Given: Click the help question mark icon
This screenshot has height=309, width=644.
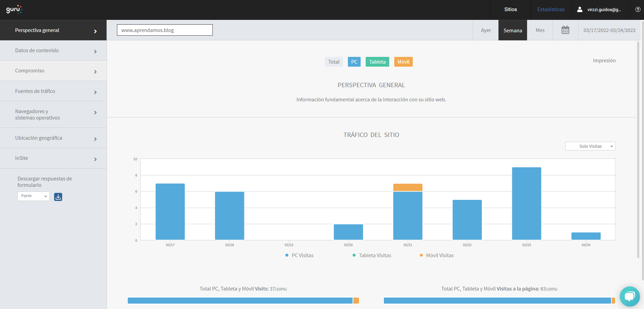Looking at the screenshot, I should pyautogui.click(x=638, y=9).
